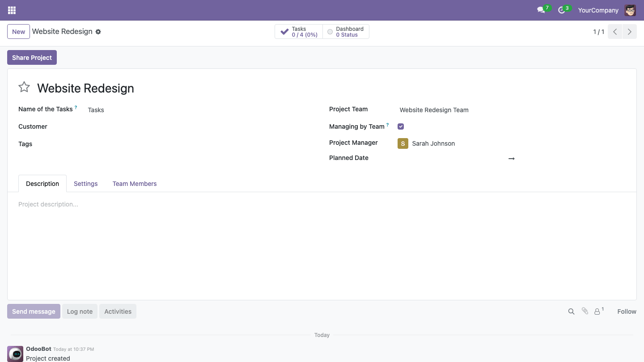Attach files using the paperclip icon
Screen dimensions: 644x362
(x=585, y=311)
